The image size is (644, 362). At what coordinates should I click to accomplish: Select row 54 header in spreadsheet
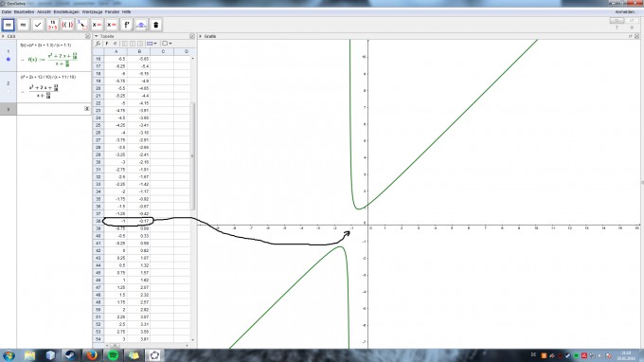(x=98, y=339)
